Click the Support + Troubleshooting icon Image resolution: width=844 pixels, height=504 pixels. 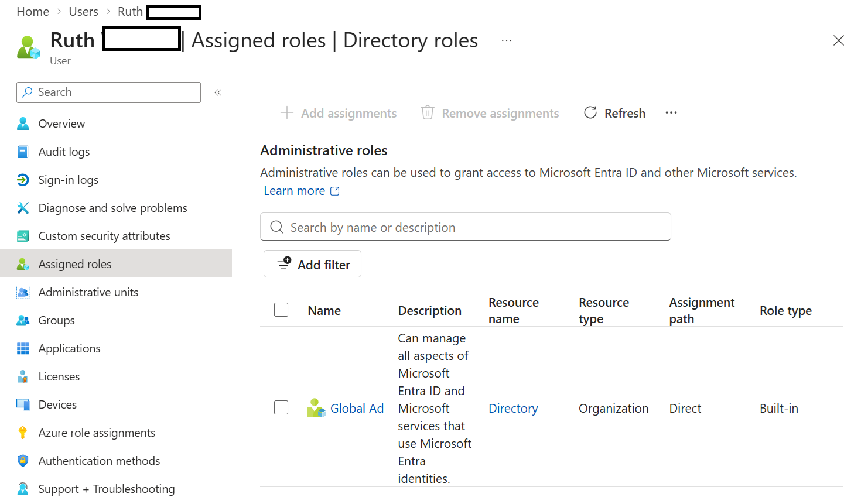[x=23, y=489]
